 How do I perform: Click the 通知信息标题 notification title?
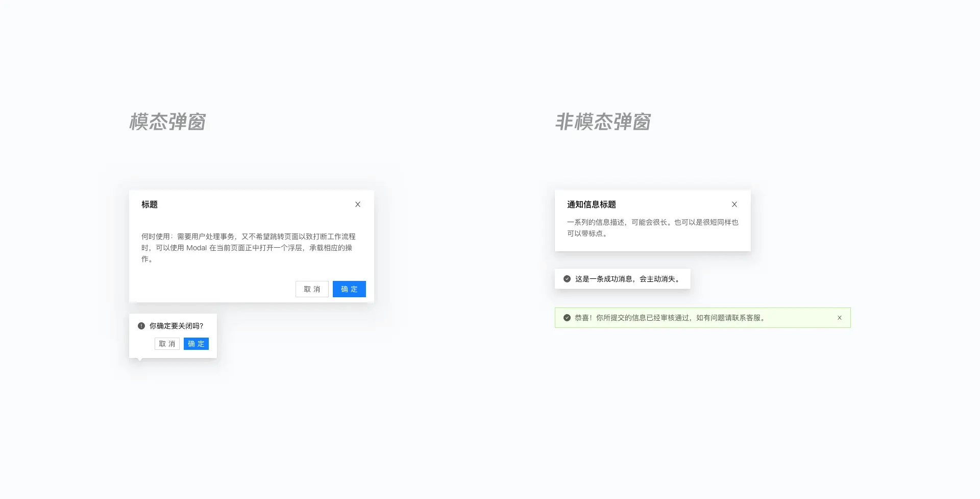(592, 204)
